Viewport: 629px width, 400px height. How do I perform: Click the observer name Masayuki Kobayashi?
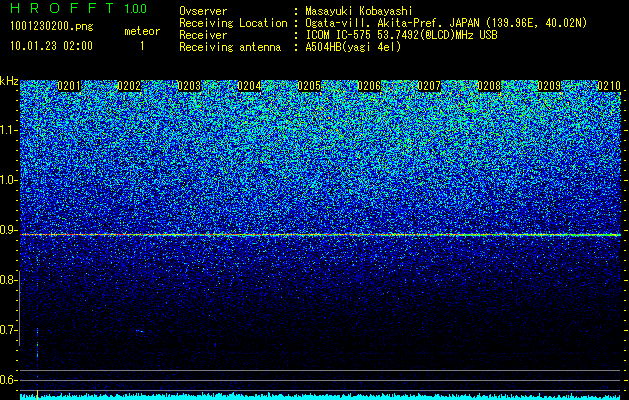coord(359,11)
